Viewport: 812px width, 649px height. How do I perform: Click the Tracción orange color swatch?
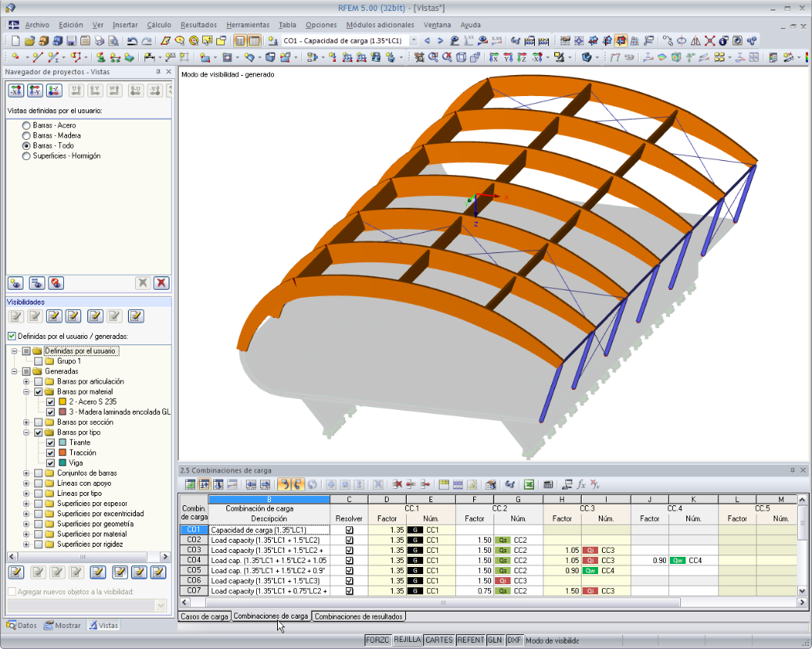pos(62,453)
